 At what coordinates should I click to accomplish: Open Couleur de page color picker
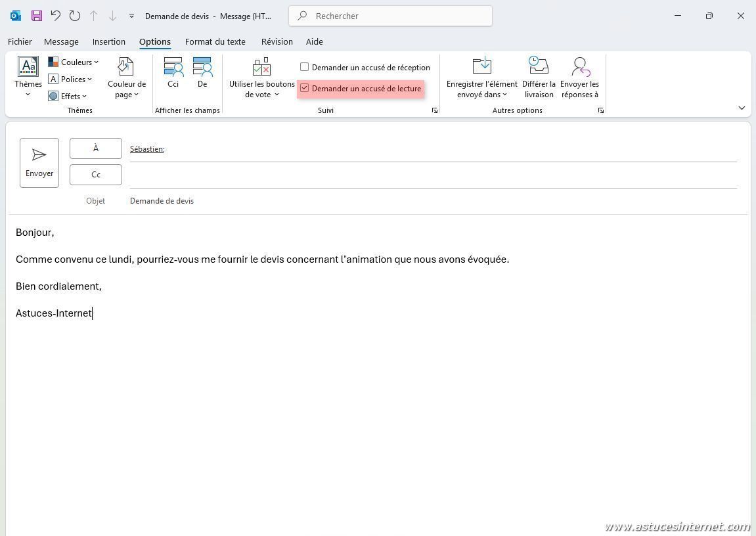tap(126, 77)
